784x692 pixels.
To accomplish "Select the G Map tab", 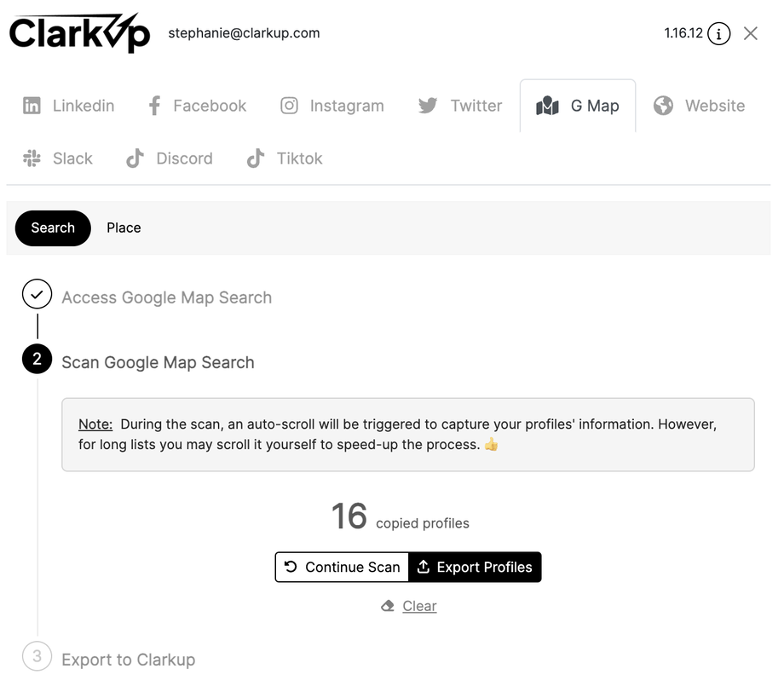I will coord(578,106).
